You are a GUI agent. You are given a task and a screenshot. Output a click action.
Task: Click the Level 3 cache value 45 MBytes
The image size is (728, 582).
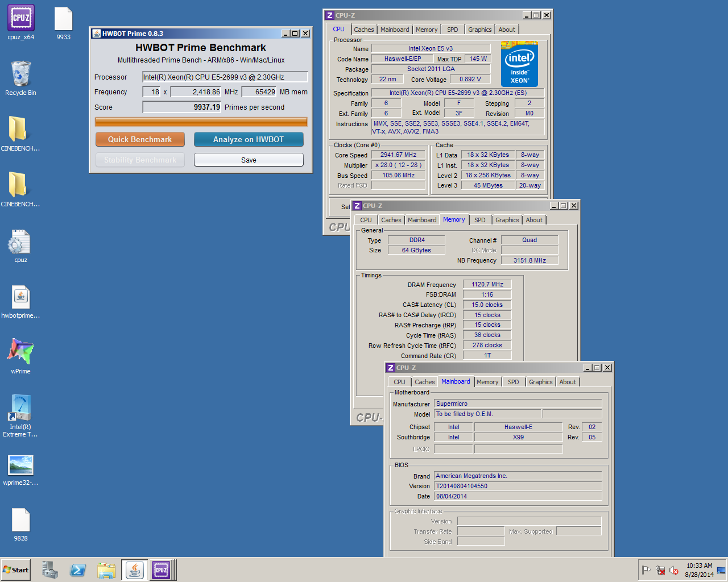(x=488, y=185)
